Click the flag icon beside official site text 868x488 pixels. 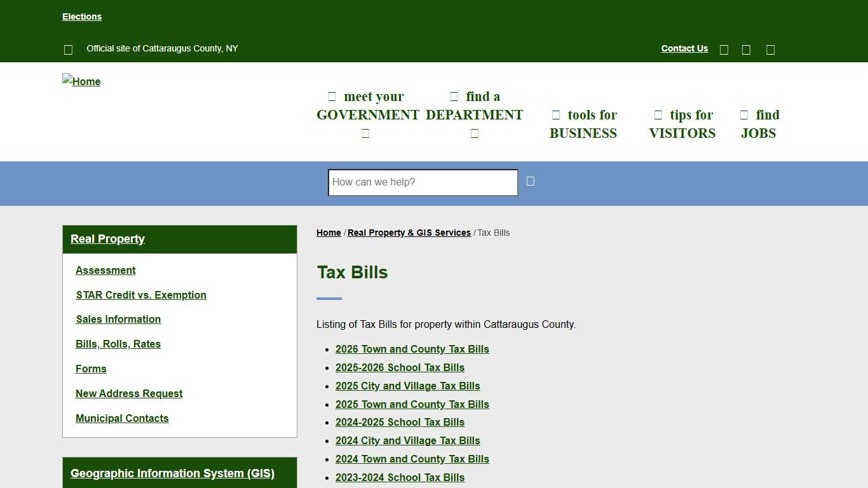click(x=68, y=50)
